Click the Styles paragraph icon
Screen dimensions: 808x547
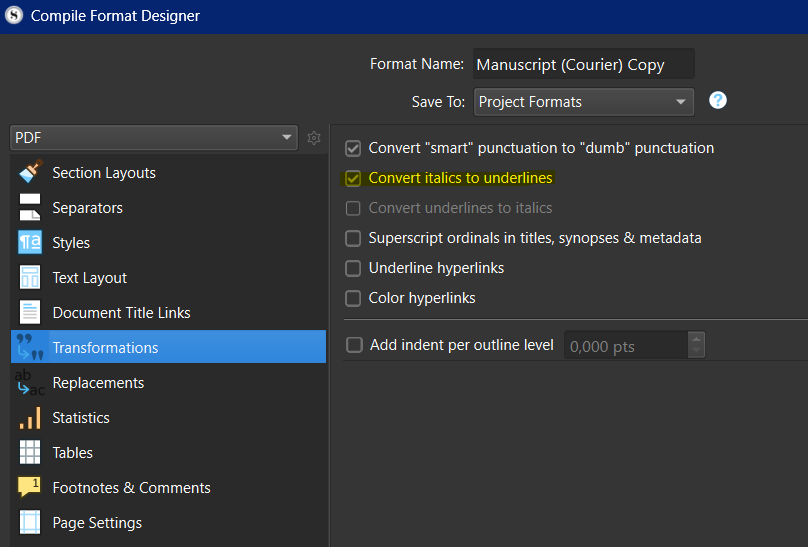coord(30,242)
